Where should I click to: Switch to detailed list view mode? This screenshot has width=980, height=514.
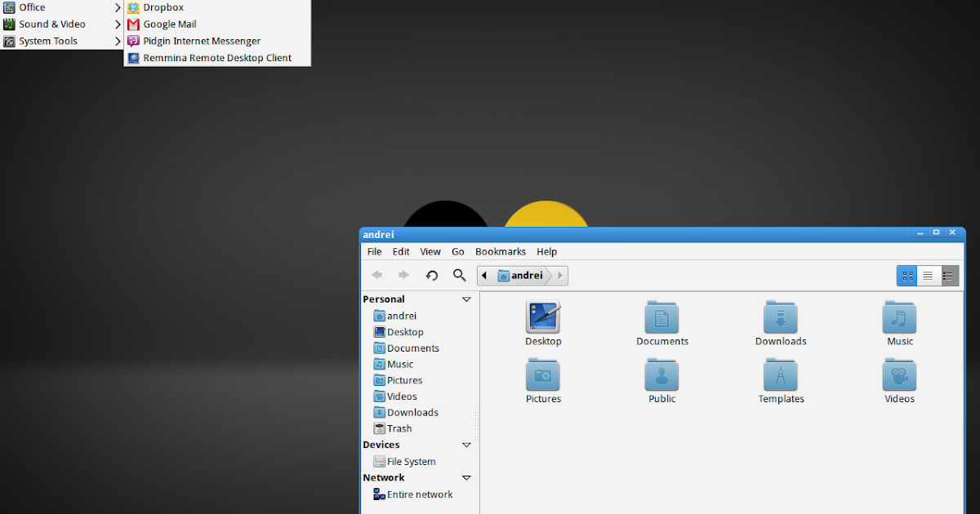pyautogui.click(x=948, y=275)
